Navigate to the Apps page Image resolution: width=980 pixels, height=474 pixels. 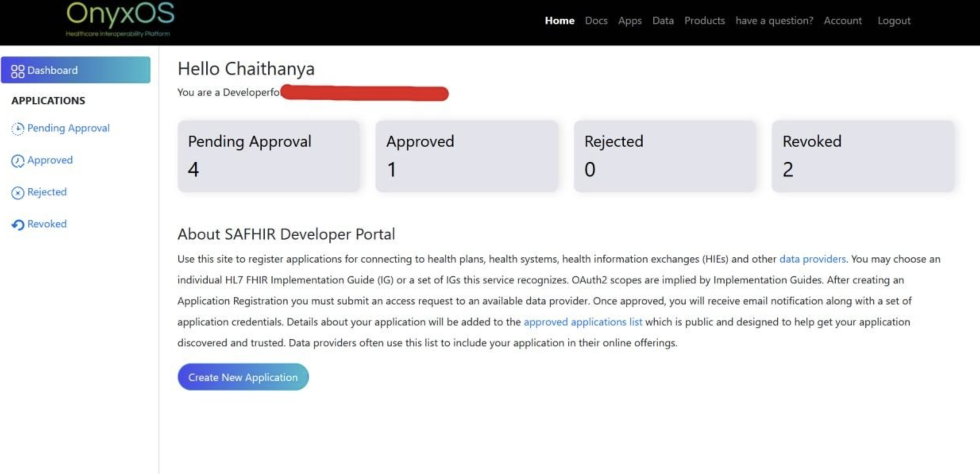point(629,21)
